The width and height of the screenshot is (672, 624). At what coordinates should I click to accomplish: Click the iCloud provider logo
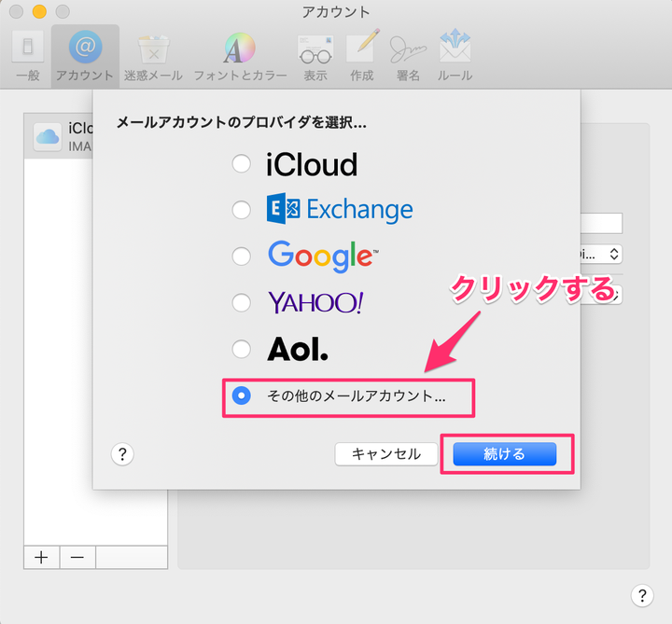(x=312, y=164)
